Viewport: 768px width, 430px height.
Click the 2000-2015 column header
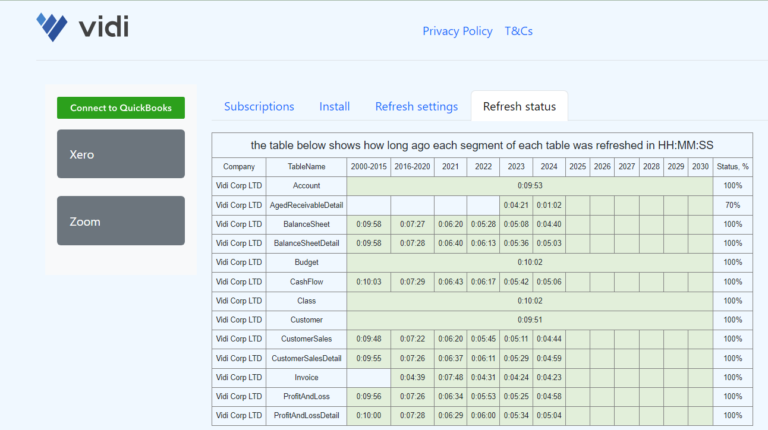(x=368, y=166)
